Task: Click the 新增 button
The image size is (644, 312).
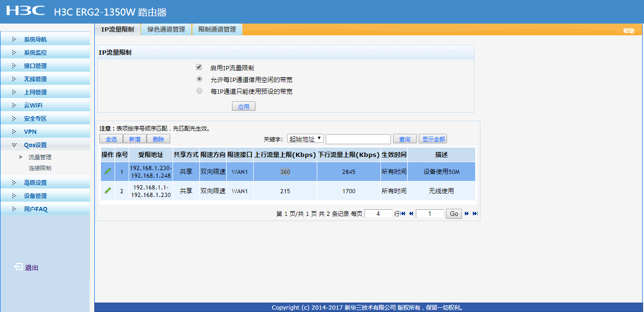Action: 135,139
